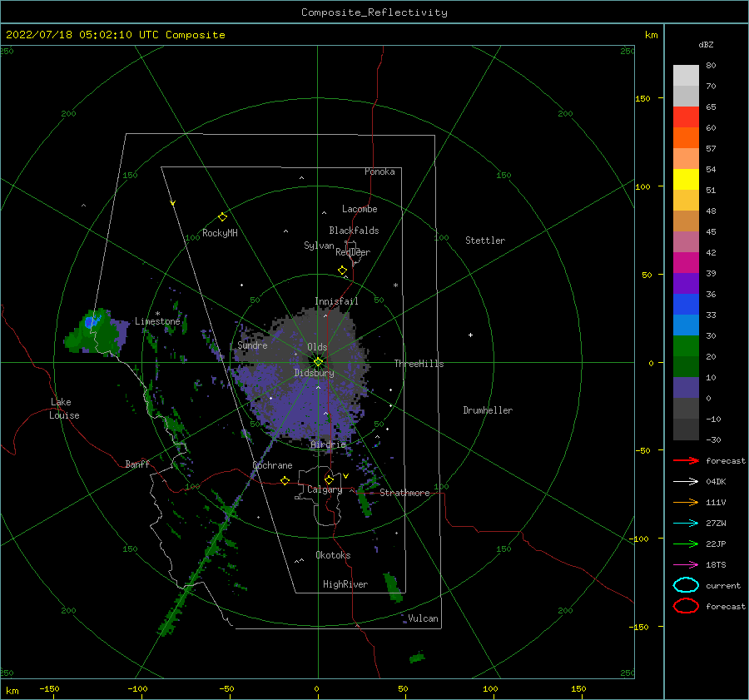
Task: Select the Lacombe city label
Action: (360, 209)
